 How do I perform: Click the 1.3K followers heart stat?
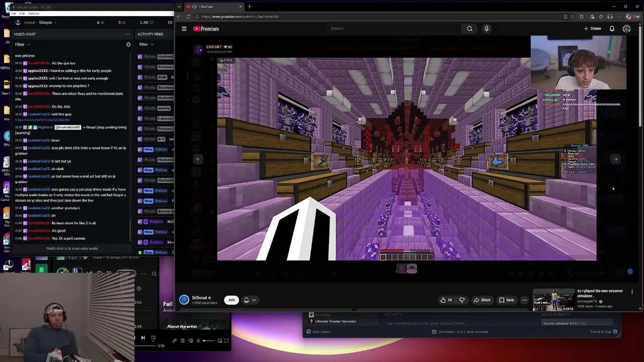[146, 23]
